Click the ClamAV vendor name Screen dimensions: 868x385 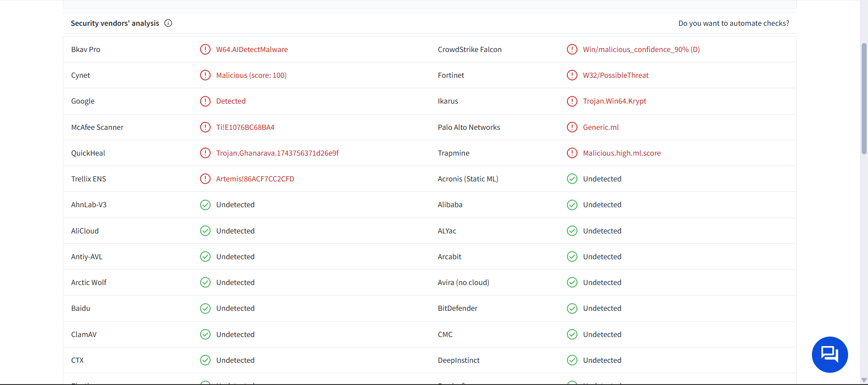click(x=84, y=334)
